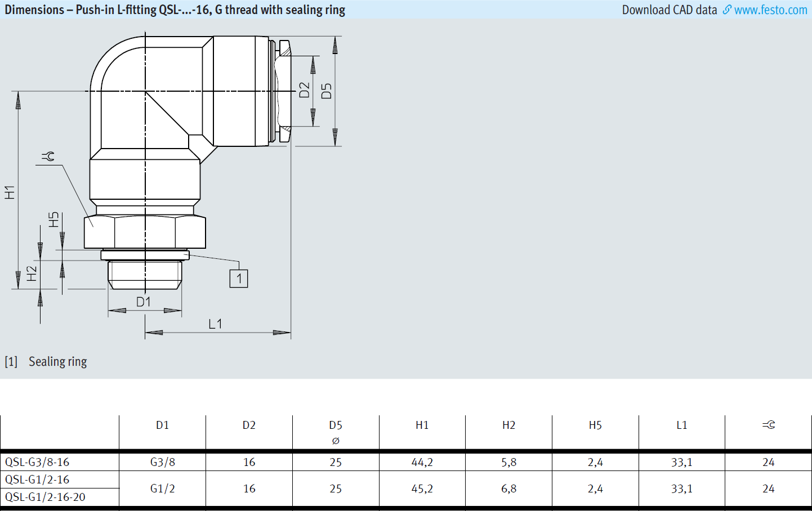Click the H1 value 45,2
The image size is (812, 511).
[x=422, y=488]
